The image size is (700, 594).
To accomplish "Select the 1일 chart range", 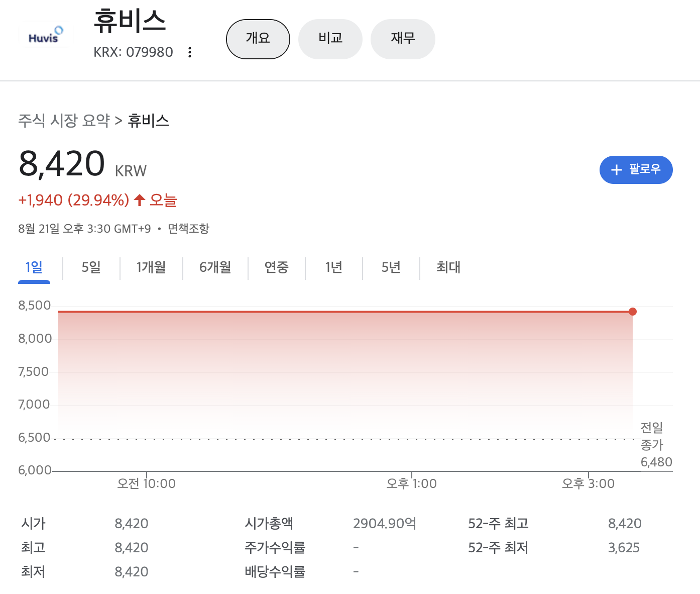I will tap(34, 267).
